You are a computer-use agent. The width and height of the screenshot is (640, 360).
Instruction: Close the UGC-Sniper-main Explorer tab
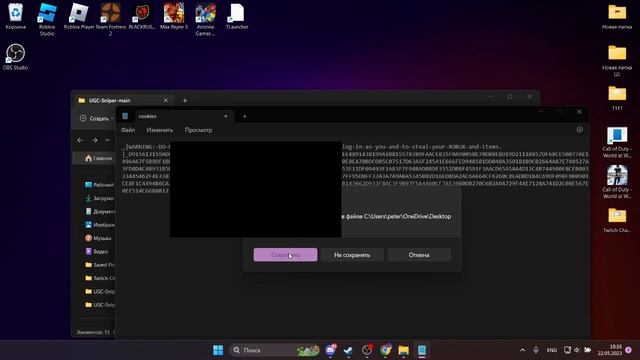[165, 100]
